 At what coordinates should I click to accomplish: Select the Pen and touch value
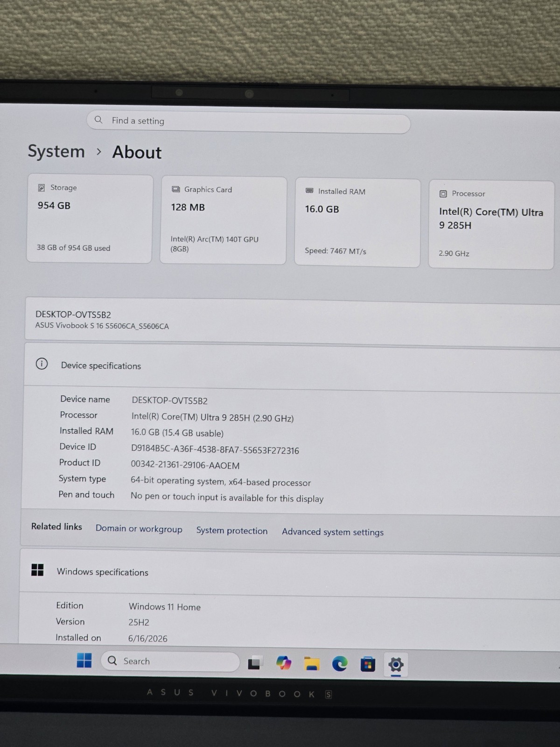[227, 498]
